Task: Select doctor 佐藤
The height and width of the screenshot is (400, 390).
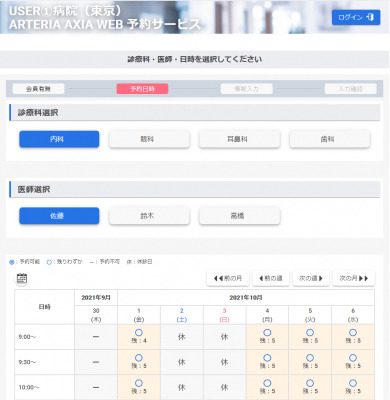Action: pos(59,216)
